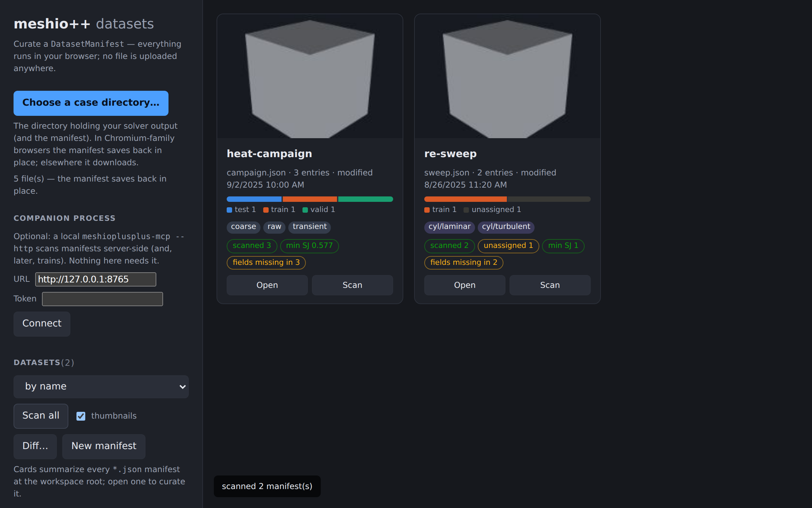
Task: Click the DATASETS (2) section heading
Action: (x=44, y=363)
